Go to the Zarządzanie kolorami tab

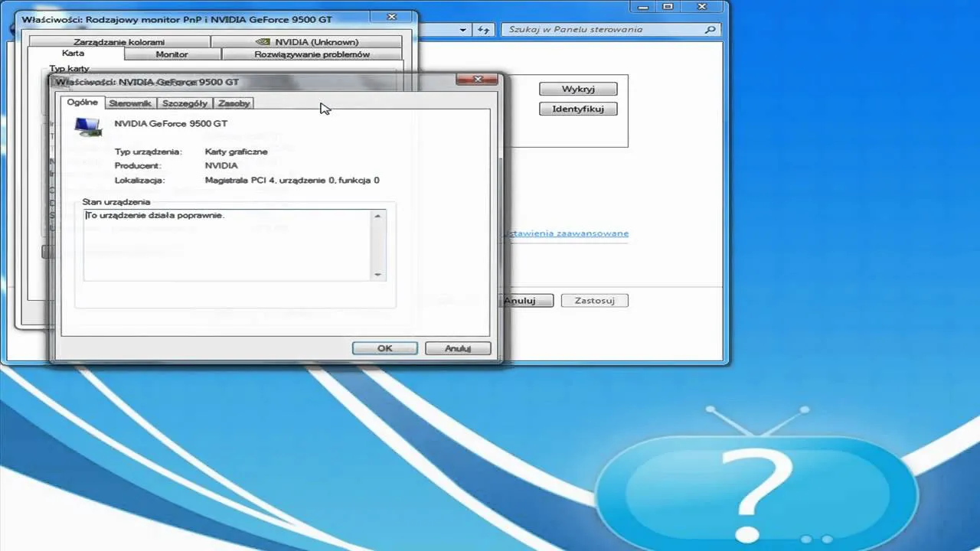pyautogui.click(x=119, y=42)
